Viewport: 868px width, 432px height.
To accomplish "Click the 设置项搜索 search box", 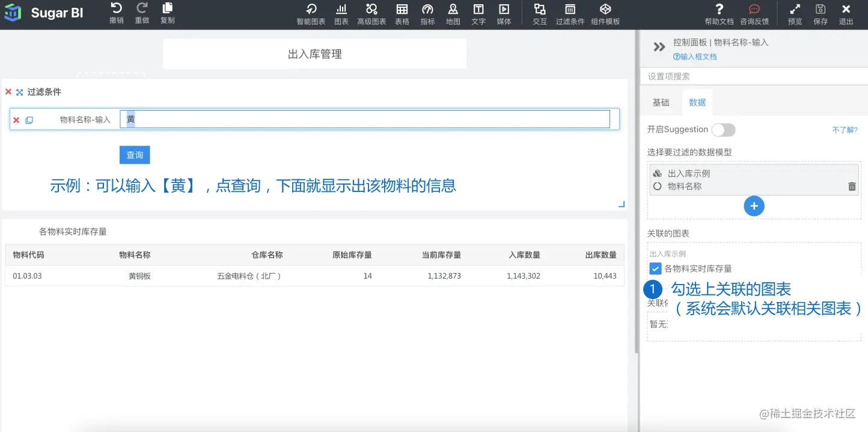I will (754, 76).
